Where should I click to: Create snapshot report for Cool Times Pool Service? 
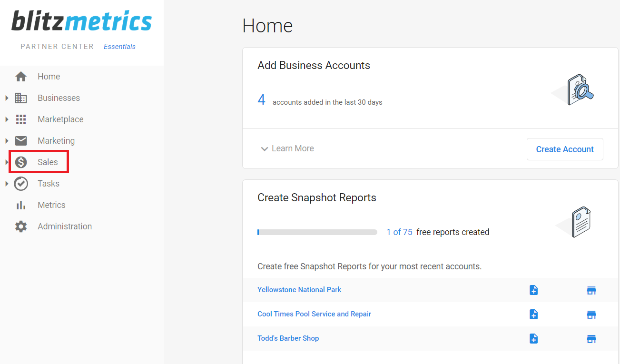click(534, 315)
